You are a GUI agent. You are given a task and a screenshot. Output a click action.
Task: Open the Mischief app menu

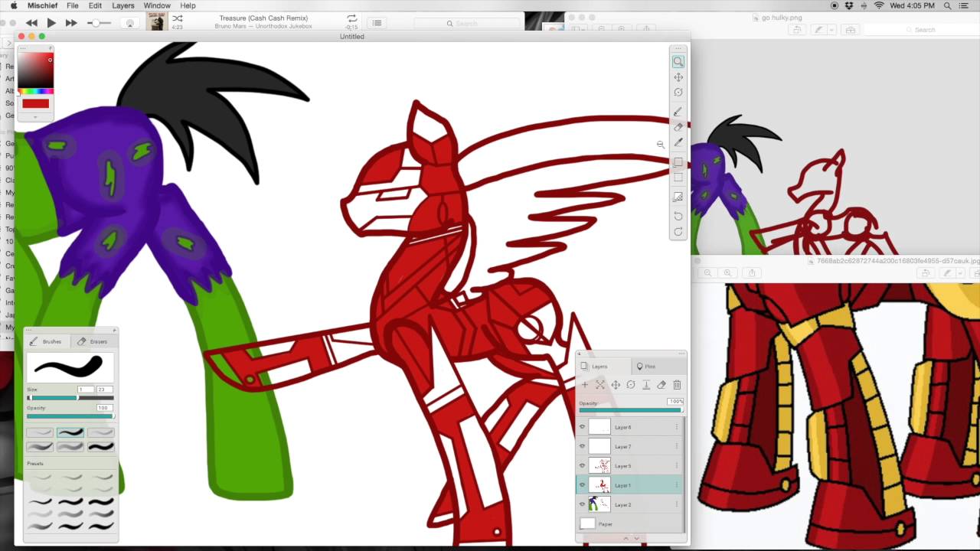[x=42, y=5]
